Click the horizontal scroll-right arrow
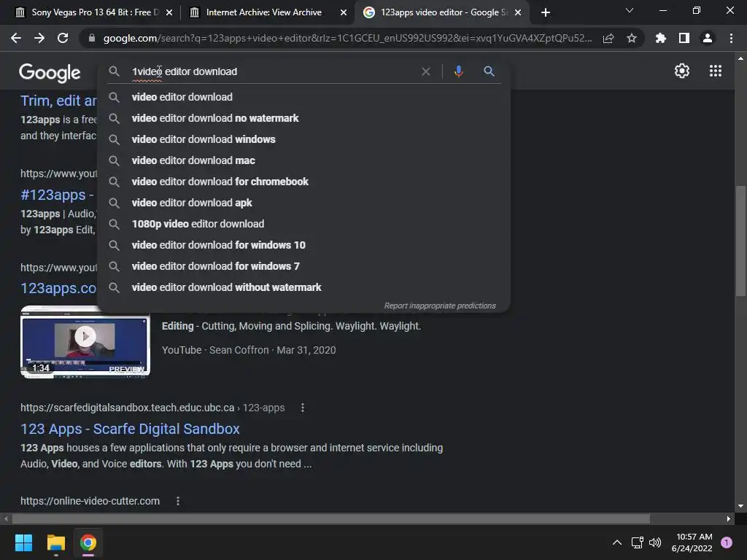Image resolution: width=747 pixels, height=560 pixels. [729, 518]
